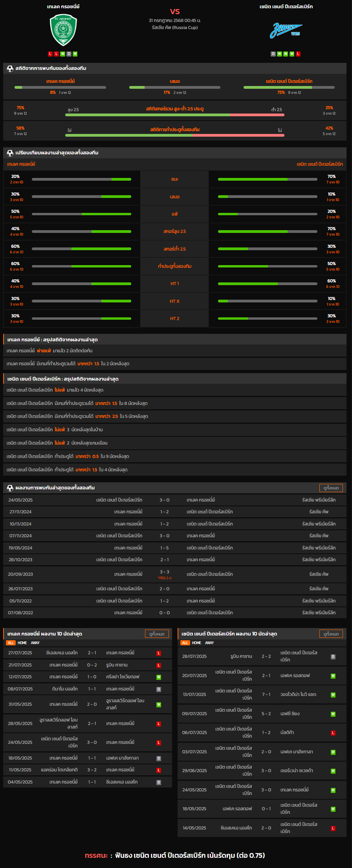Click the รัสเซีย คัพ (Russia Cup) competition label
This screenshot has width=352, height=868.
(x=175, y=27)
